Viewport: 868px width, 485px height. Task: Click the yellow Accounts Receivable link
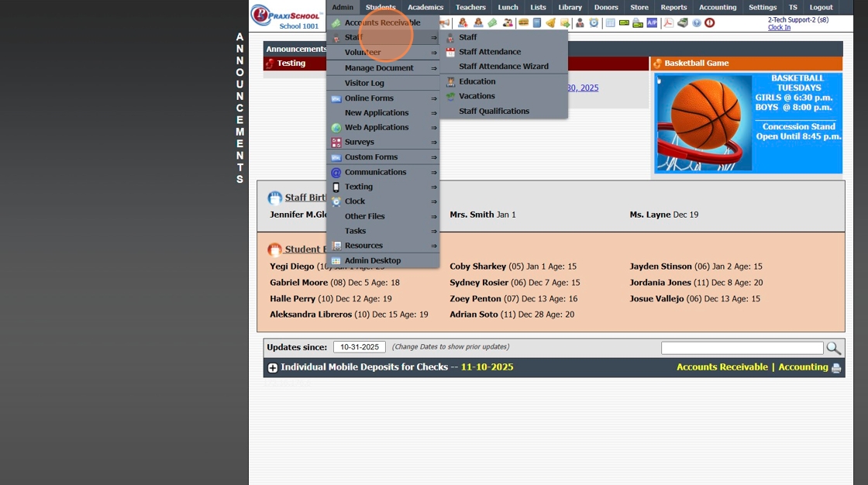pyautogui.click(x=722, y=367)
